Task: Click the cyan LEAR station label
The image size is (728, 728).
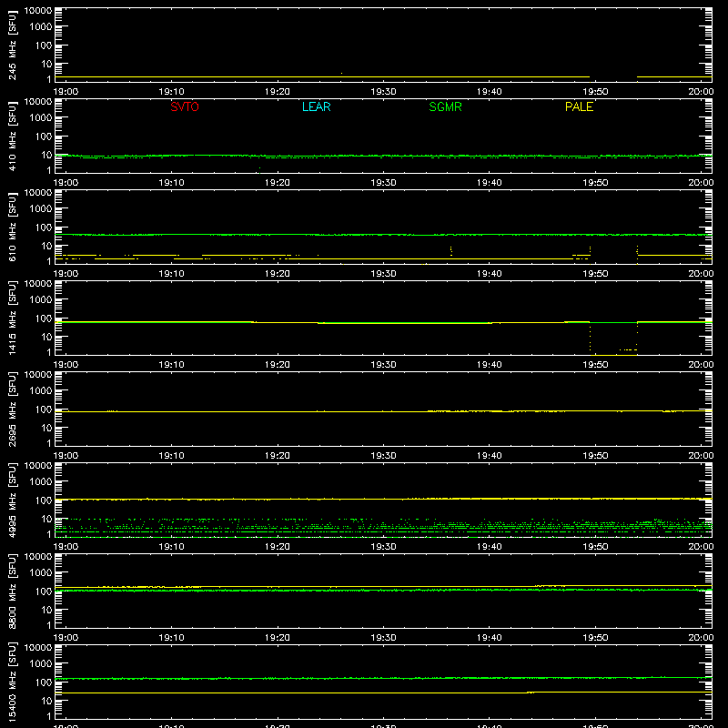Action: coord(316,106)
